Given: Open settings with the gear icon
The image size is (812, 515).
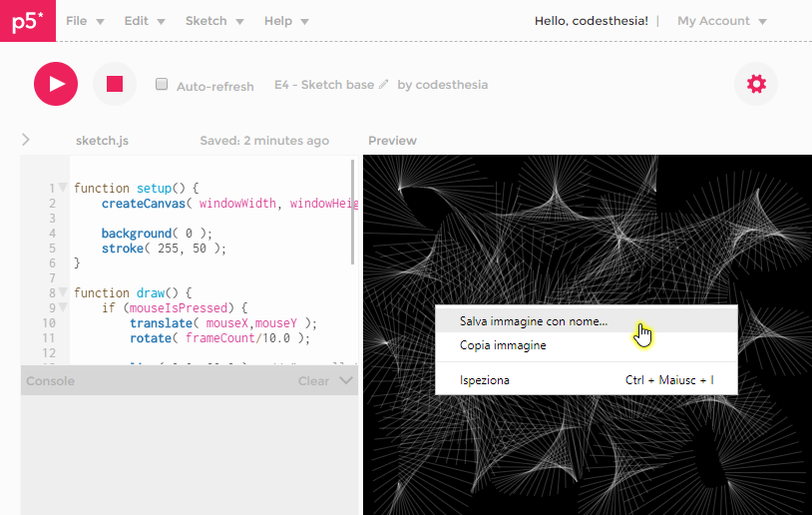Looking at the screenshot, I should coord(756,84).
